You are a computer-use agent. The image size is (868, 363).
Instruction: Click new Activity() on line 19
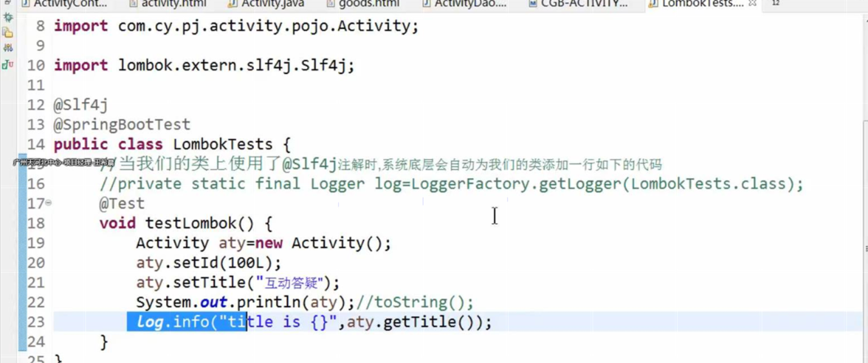point(323,243)
